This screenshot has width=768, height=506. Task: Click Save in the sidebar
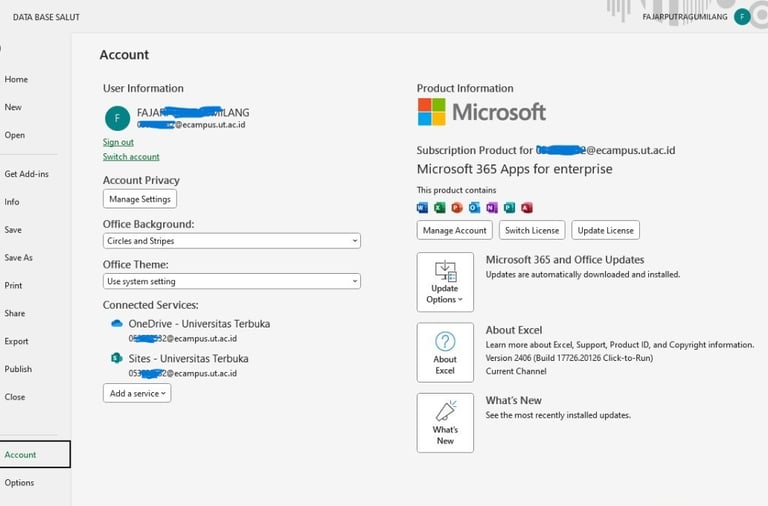tap(13, 230)
